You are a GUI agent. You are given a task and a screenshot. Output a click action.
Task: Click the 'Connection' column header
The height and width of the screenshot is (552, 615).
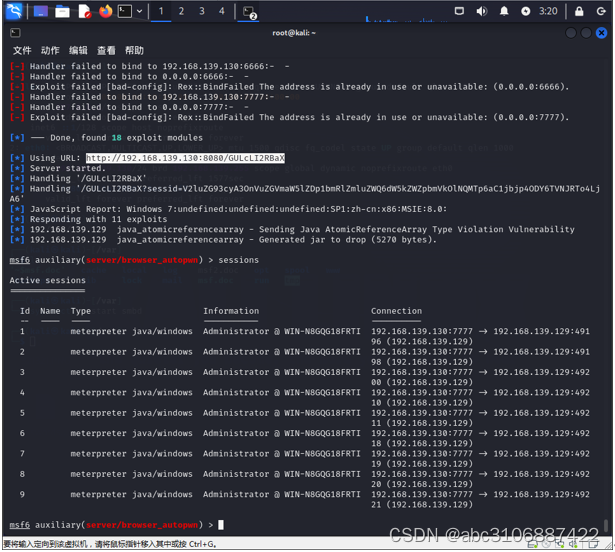[x=397, y=311]
